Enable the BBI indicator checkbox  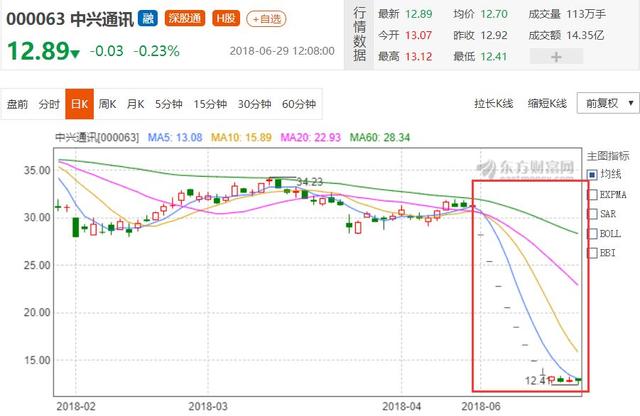pos(591,253)
